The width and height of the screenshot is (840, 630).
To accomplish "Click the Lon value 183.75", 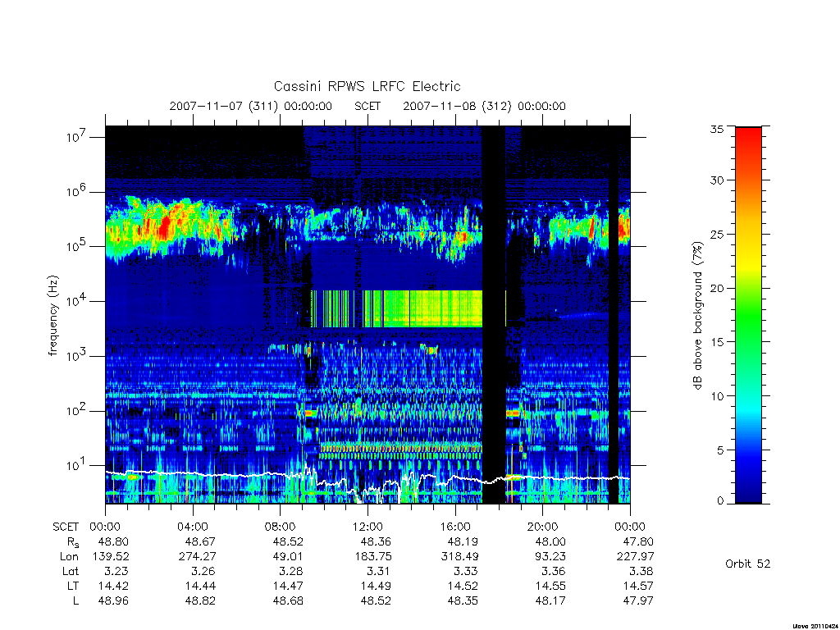I will tap(376, 557).
